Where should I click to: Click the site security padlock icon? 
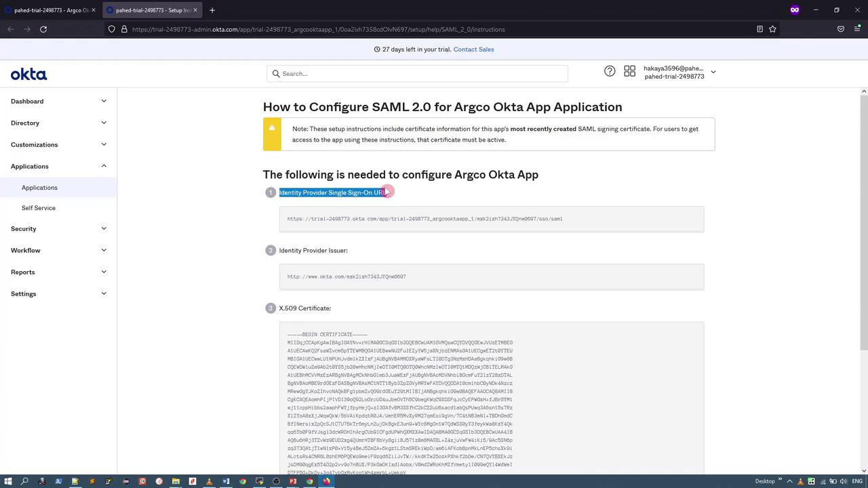124,29
